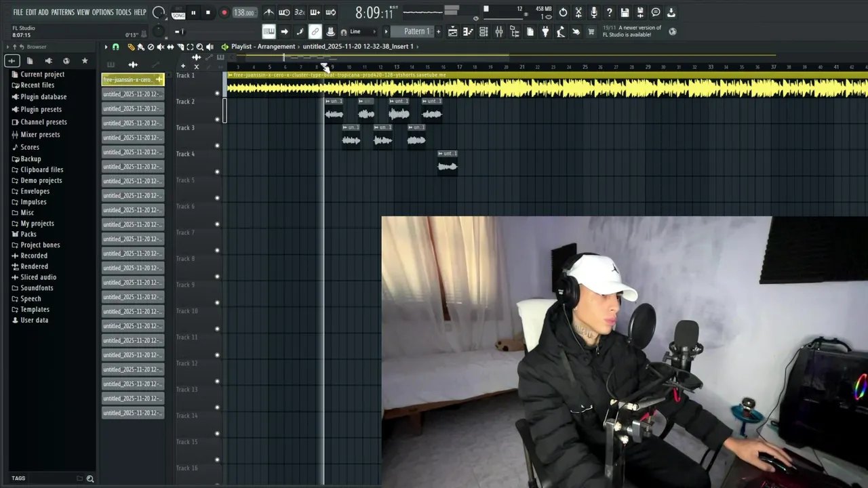This screenshot has width=868, height=488.
Task: Click the microphone recording icon in top toolbar
Action: pyautogui.click(x=594, y=12)
